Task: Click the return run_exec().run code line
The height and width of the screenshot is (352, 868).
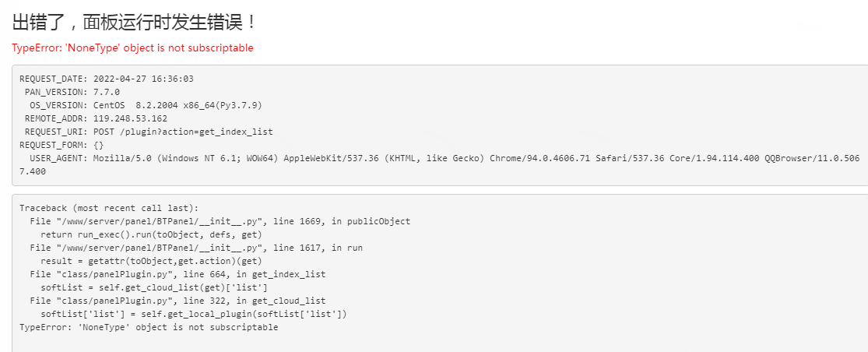Action: [151, 234]
